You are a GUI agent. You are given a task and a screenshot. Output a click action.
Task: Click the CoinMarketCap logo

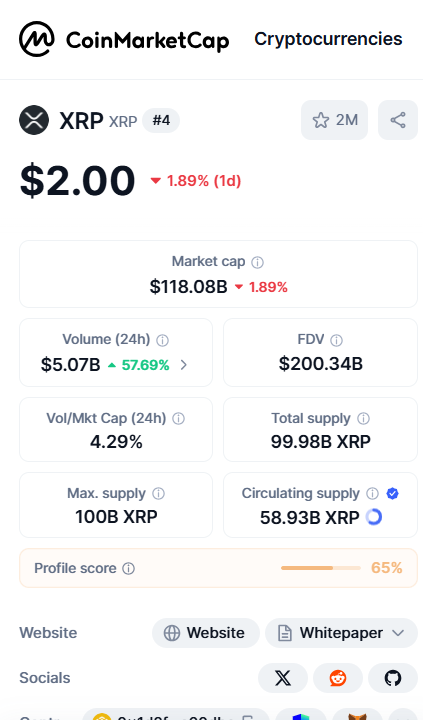pos(124,39)
